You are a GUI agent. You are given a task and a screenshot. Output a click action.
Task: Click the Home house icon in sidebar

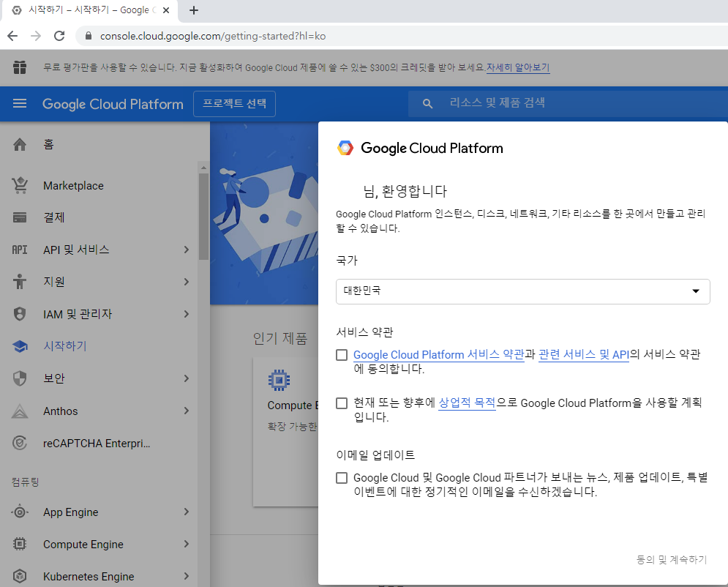pyautogui.click(x=20, y=144)
